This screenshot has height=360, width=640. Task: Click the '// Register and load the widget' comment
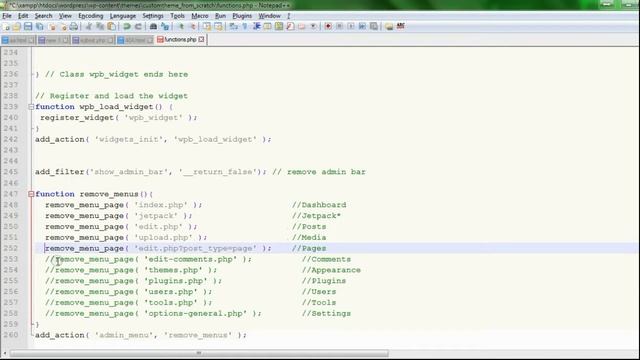(x=111, y=96)
